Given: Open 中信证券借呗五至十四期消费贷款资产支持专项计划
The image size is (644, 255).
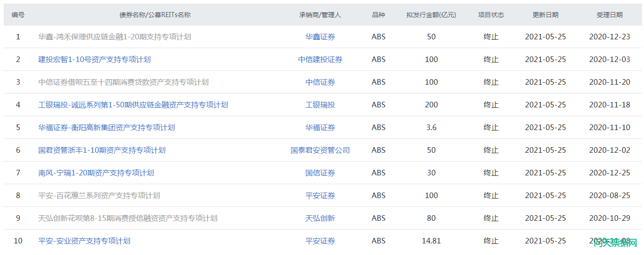Looking at the screenshot, I should click(x=123, y=82).
